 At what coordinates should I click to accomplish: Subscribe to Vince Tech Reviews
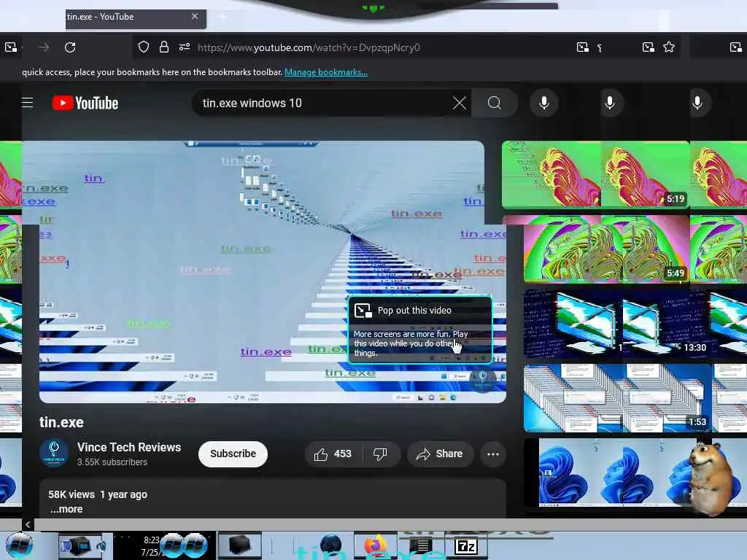pyautogui.click(x=233, y=454)
